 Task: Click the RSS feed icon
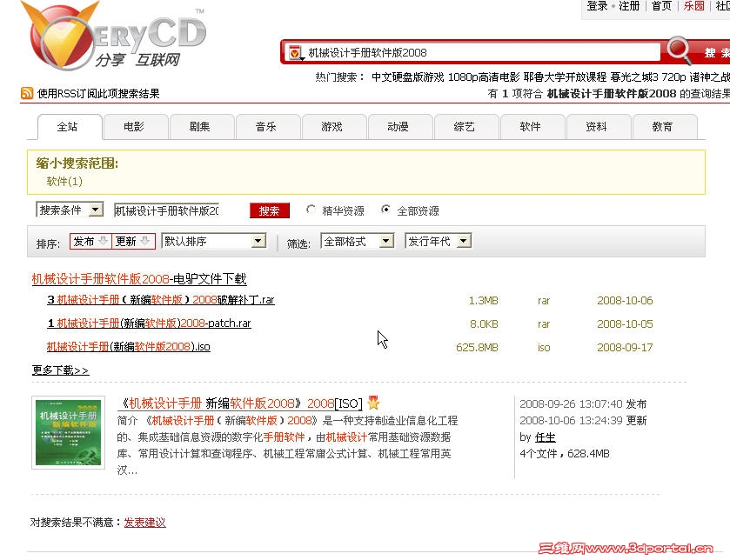coord(27,93)
